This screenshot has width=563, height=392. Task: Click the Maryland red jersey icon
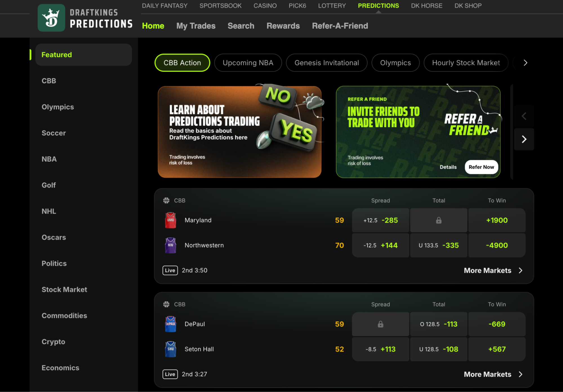[x=170, y=220]
